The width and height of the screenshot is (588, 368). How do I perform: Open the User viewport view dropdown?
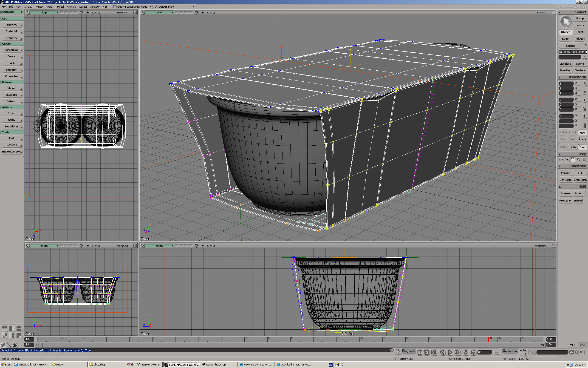159,13
